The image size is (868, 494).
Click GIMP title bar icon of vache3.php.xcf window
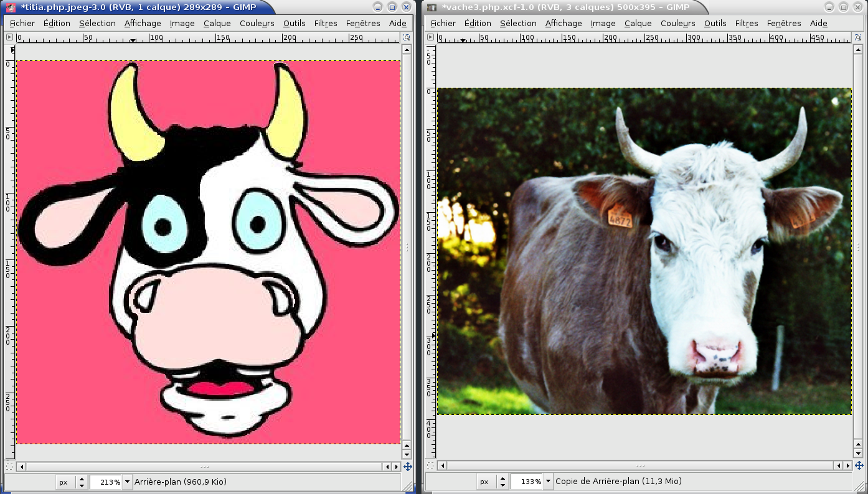[432, 7]
